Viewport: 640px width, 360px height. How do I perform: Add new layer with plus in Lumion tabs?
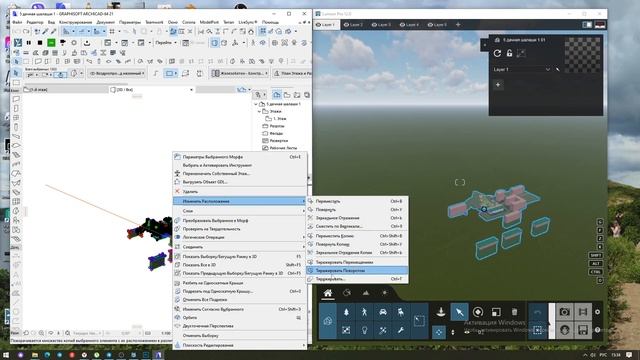(x=458, y=25)
